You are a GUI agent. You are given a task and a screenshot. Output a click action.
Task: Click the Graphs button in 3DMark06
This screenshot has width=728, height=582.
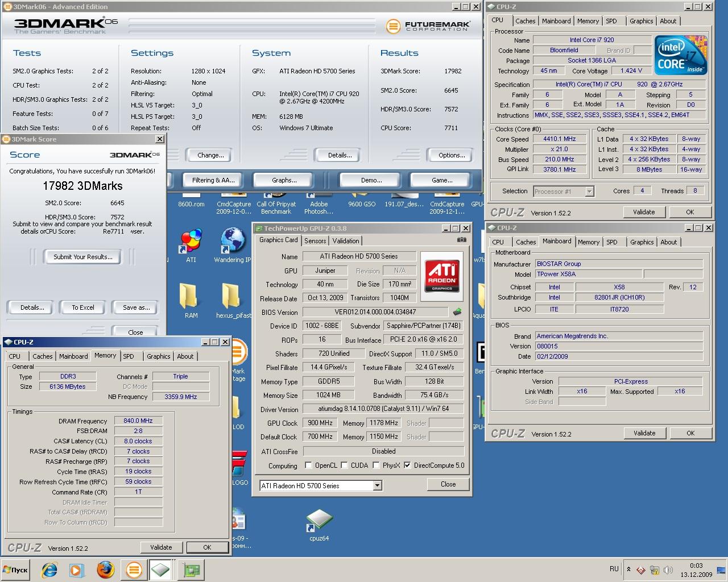(284, 180)
